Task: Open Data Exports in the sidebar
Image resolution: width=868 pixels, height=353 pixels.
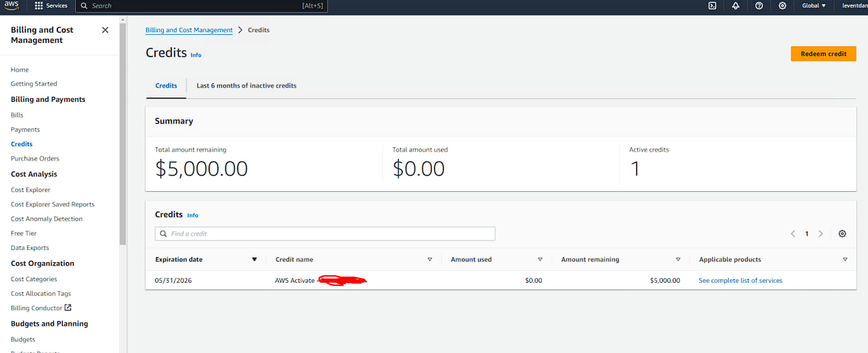Action: click(30, 248)
